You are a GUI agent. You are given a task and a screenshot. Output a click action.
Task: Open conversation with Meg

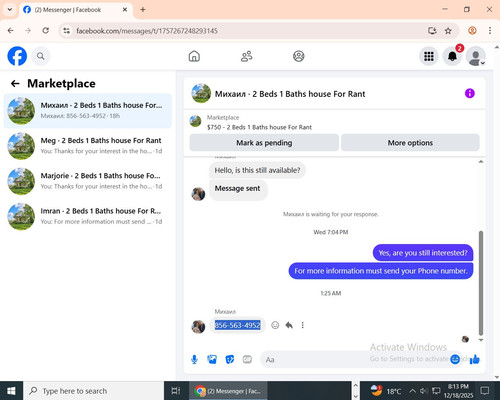[88, 146]
